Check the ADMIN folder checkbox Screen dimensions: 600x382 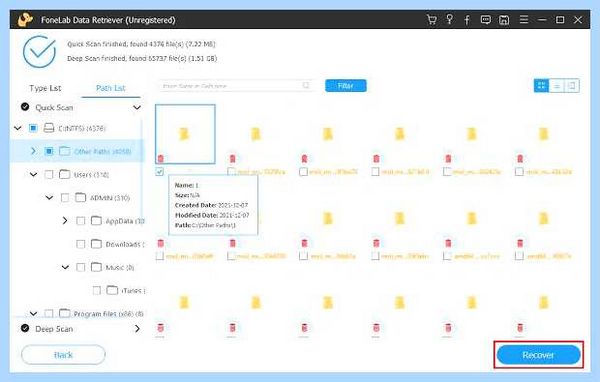(65, 198)
